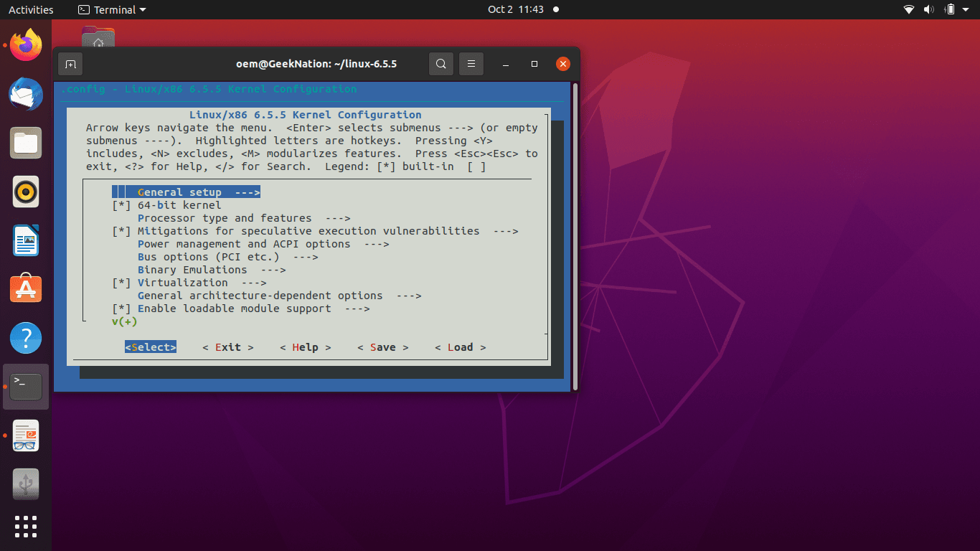The image size is (980, 551).
Task: Click Activities in the top bar
Action: [31, 9]
